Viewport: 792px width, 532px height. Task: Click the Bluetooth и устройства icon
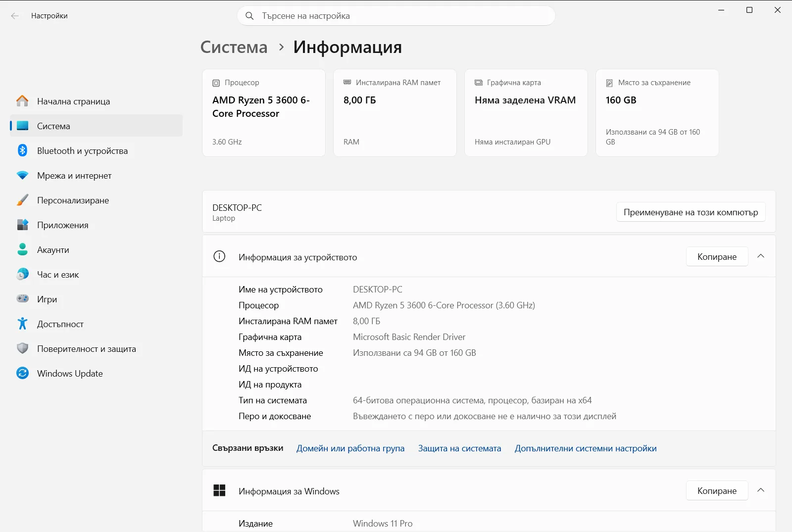tap(22, 150)
